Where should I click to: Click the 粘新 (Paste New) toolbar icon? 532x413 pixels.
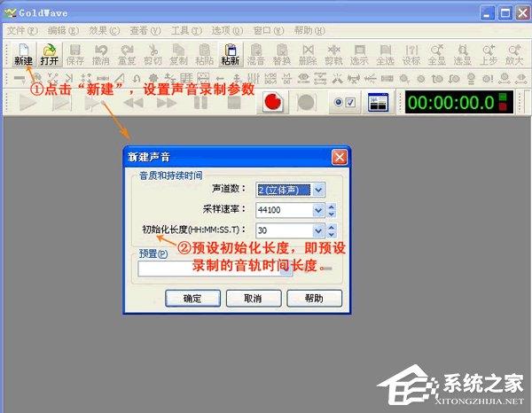231,54
